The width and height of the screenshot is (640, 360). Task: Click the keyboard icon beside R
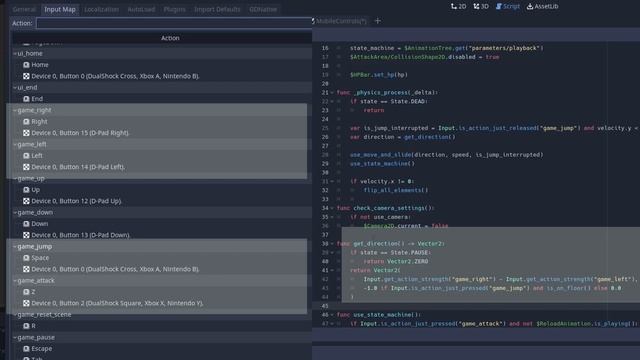click(x=26, y=326)
